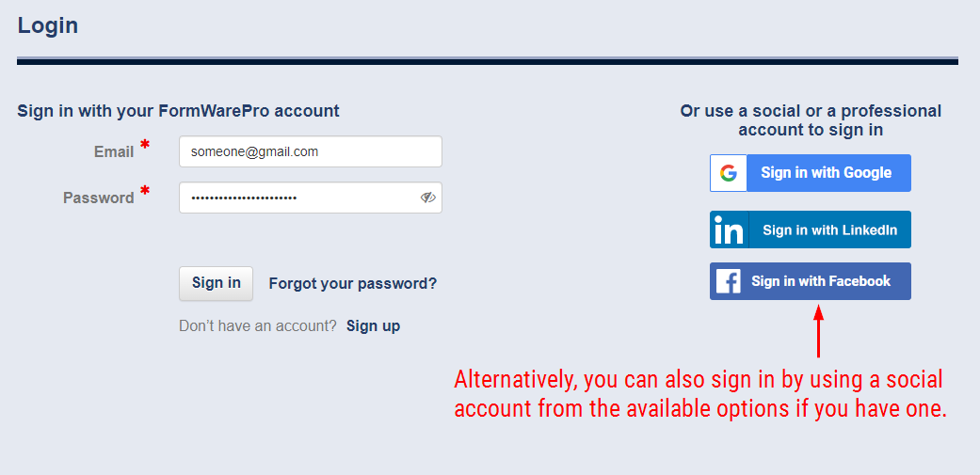980x475 pixels.
Task: Click the "Don't have an account?" text
Action: pyautogui.click(x=258, y=325)
